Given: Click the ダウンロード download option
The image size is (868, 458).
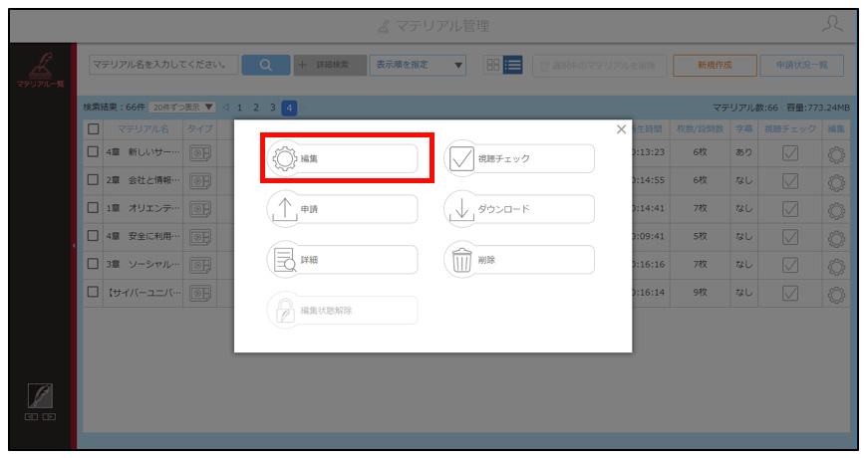Looking at the screenshot, I should tap(519, 209).
